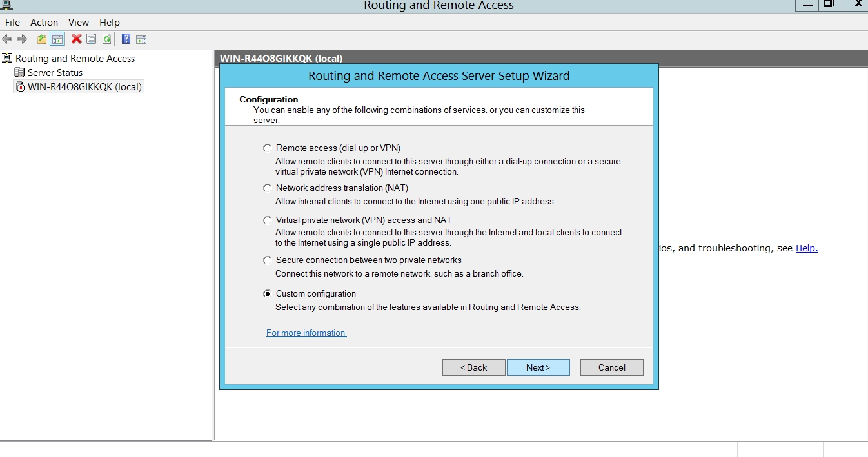Select Remote access (dial-up or VPN) option

pos(268,148)
